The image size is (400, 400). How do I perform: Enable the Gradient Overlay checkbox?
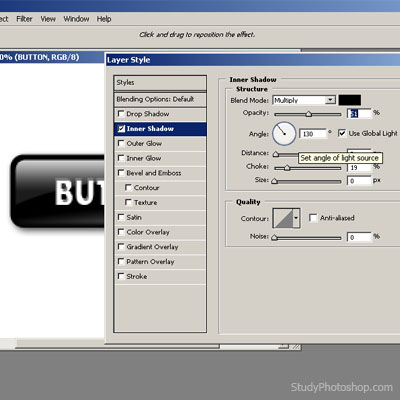coord(121,247)
